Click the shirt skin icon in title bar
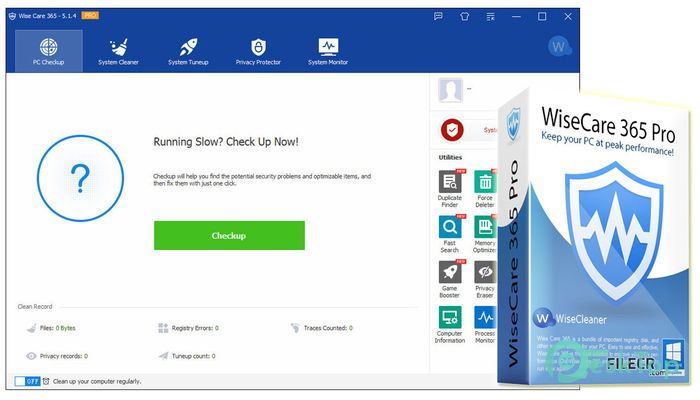The height and width of the screenshot is (400, 700). (x=464, y=17)
